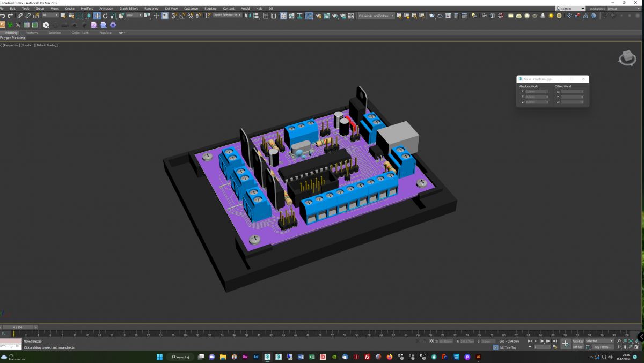Open the Modifiers menu
644x363 pixels.
[86, 9]
